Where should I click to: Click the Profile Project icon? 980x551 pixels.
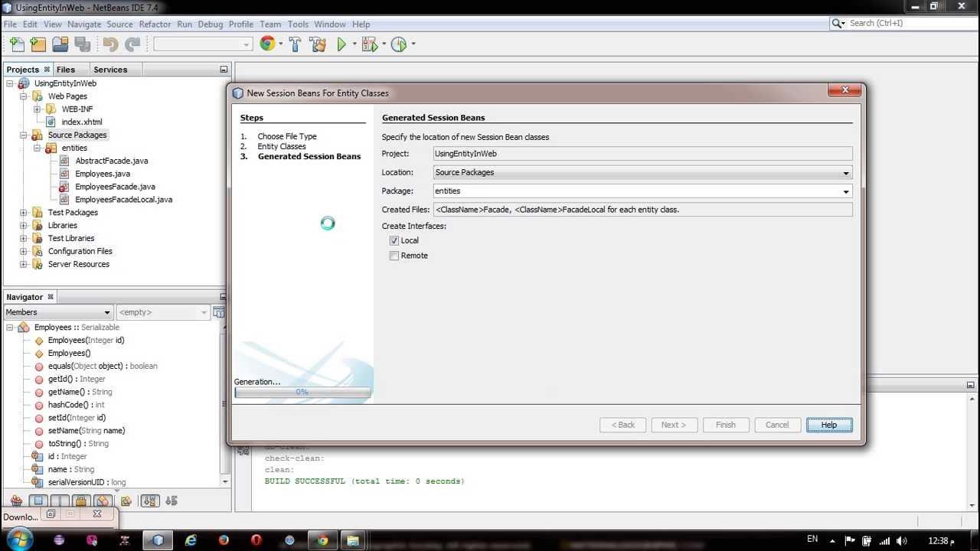(398, 44)
